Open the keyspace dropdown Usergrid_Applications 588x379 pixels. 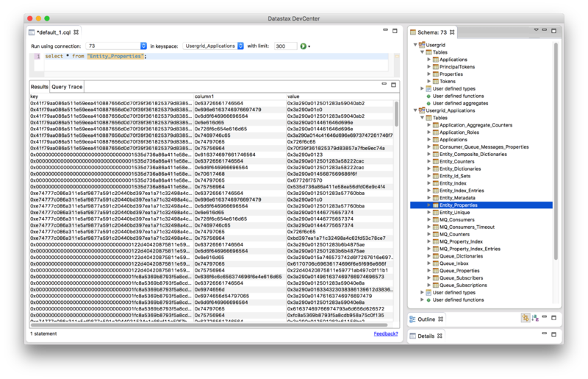(x=240, y=46)
